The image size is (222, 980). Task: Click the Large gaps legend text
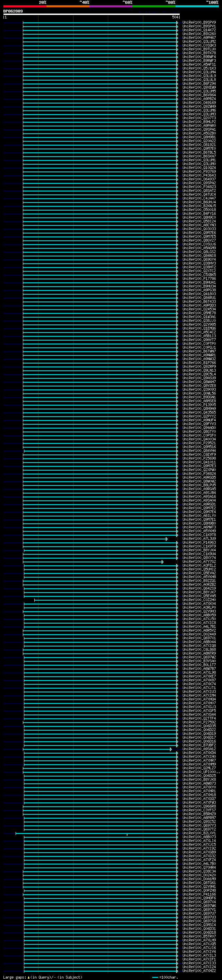(43, 977)
